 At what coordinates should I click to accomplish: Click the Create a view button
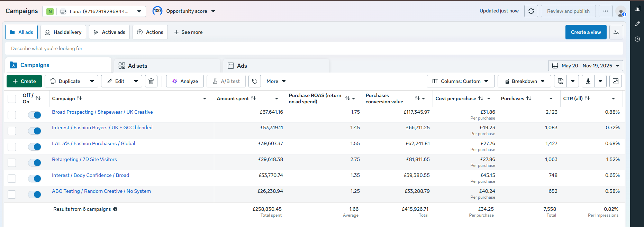tap(586, 32)
